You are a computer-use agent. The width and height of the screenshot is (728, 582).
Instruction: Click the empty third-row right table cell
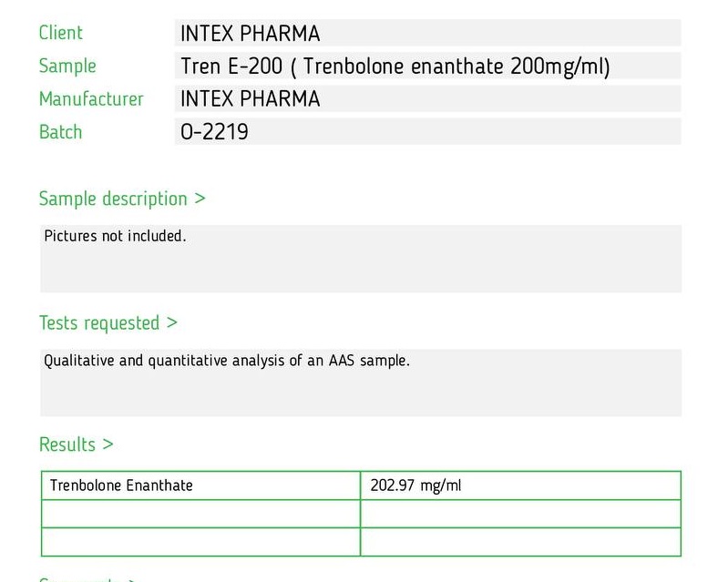coord(520,542)
